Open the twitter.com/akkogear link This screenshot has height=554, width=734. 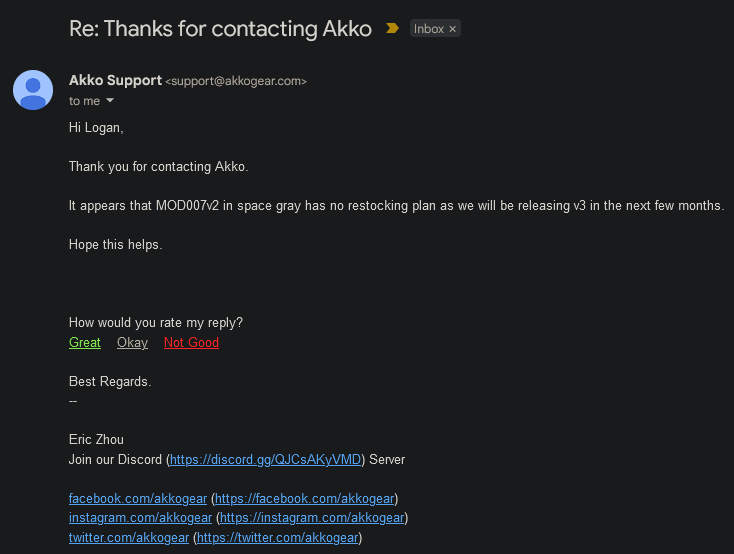129,538
